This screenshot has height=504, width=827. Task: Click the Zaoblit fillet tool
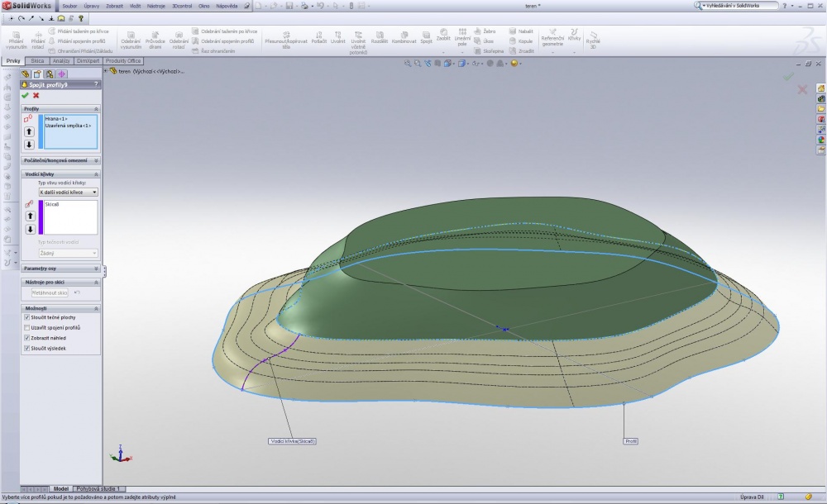443,36
